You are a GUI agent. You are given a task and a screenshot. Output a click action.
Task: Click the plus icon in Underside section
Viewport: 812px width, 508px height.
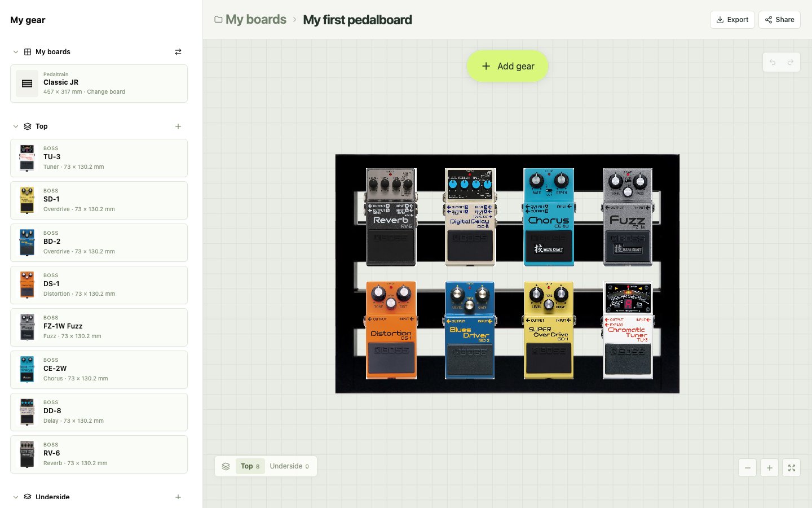[x=178, y=497]
